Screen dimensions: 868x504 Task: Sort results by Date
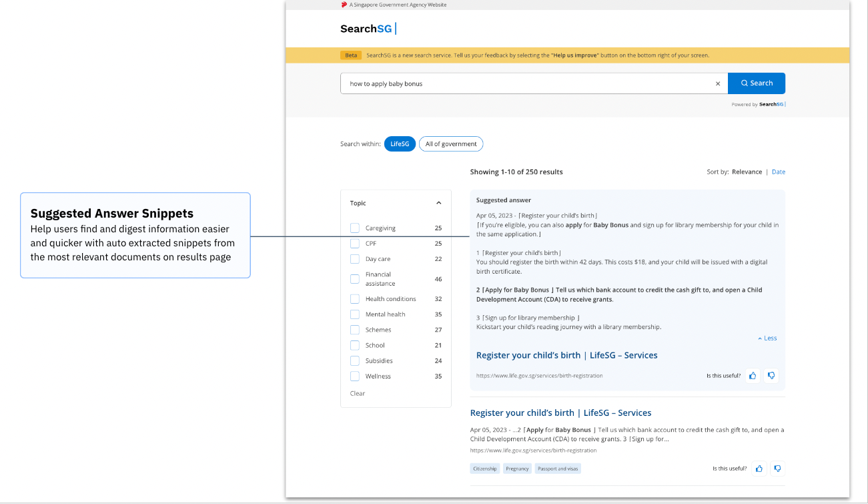tap(778, 172)
